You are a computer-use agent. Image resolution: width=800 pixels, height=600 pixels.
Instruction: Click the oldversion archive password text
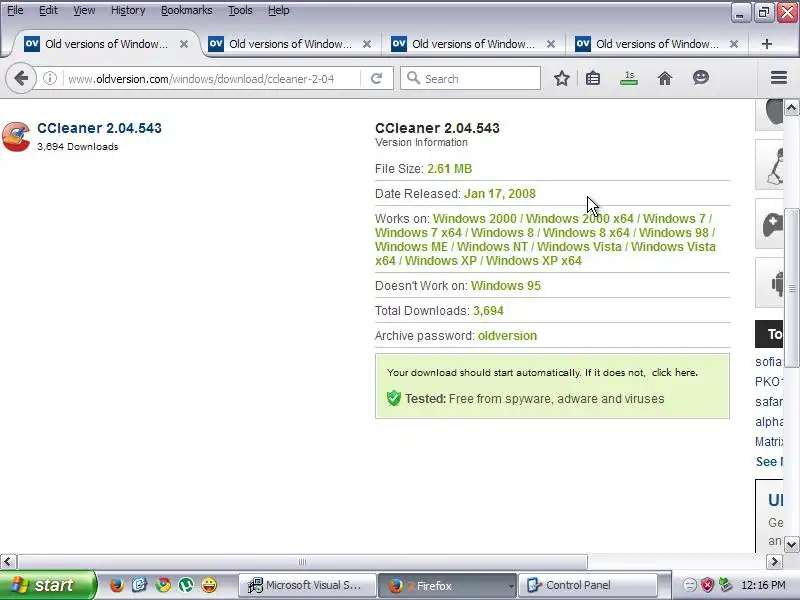507,336
